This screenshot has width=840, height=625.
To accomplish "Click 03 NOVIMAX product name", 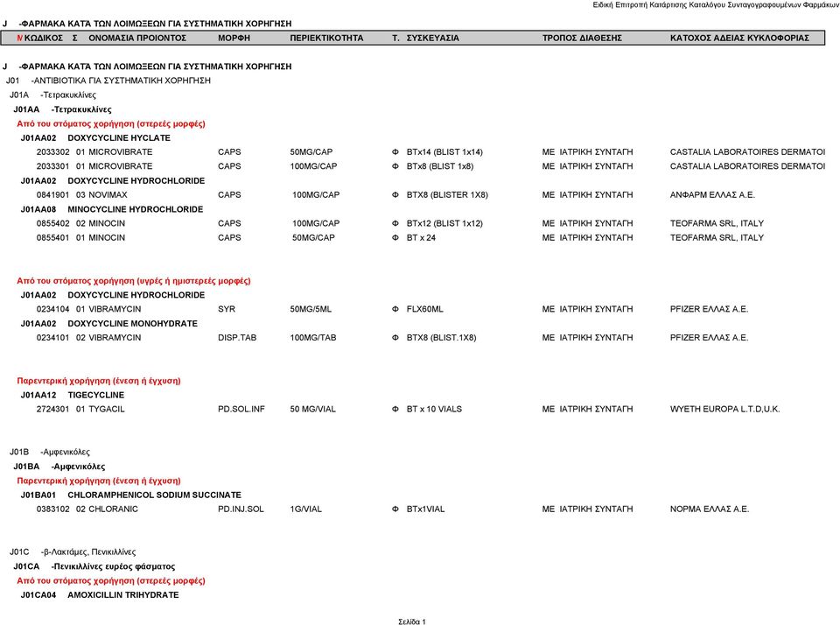I will [x=101, y=195].
